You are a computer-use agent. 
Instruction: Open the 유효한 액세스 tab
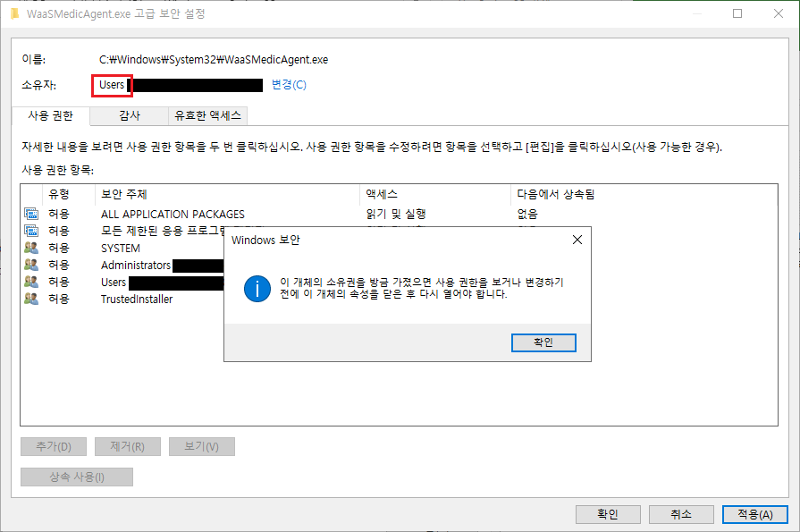pyautogui.click(x=207, y=116)
